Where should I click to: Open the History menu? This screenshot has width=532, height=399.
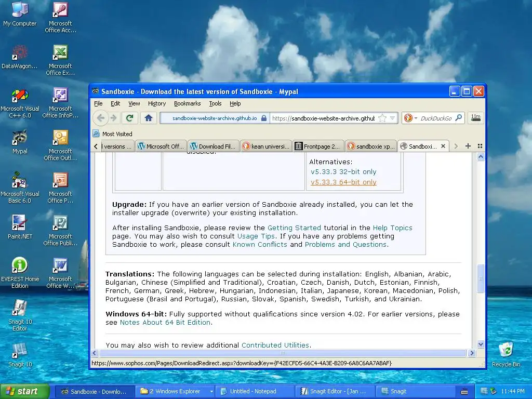(157, 103)
